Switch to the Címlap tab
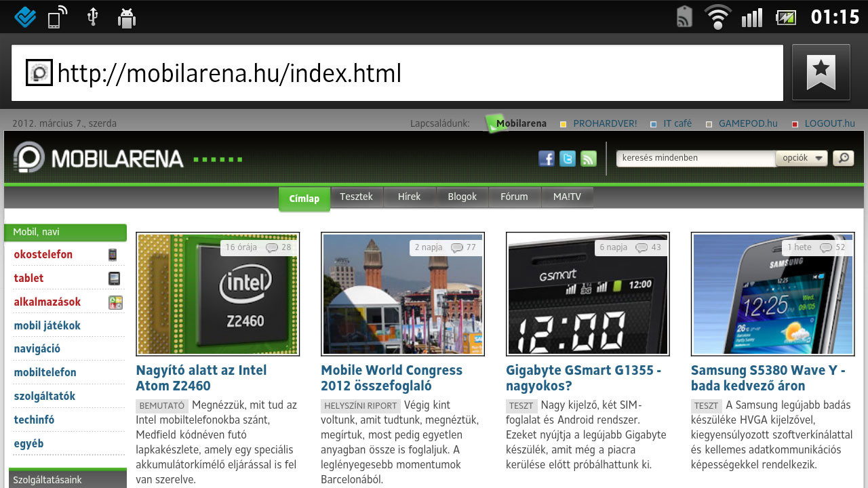Viewport: 868px width, 488px height. pos(304,199)
